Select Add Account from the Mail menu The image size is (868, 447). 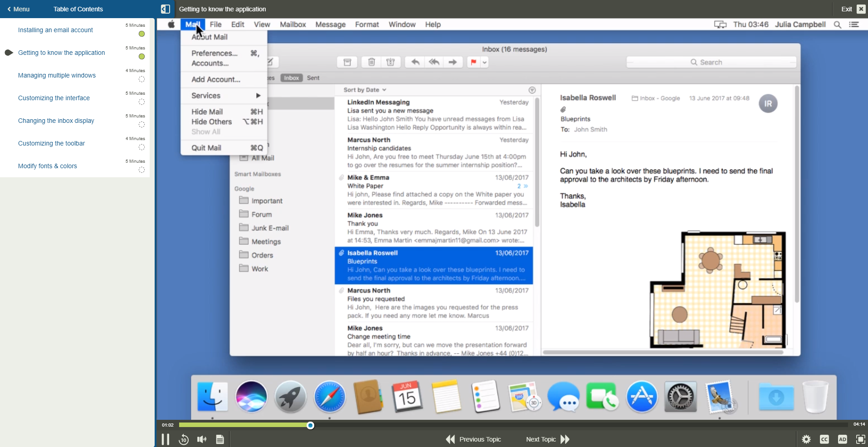pyautogui.click(x=216, y=79)
